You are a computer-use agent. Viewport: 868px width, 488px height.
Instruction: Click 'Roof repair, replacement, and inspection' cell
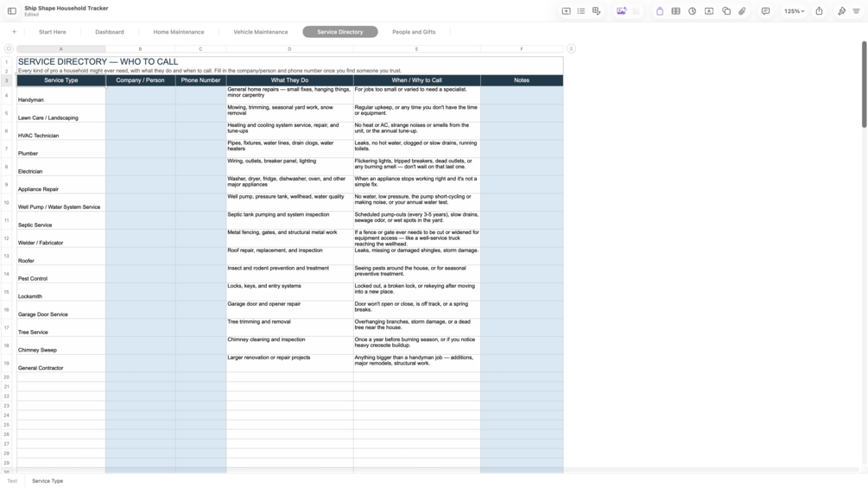[289, 257]
